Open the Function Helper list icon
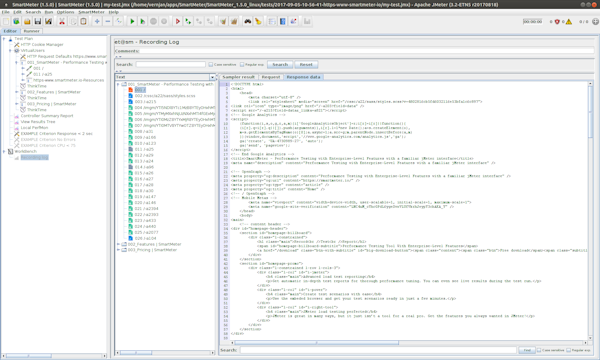600x360 pixels. tap(272, 21)
